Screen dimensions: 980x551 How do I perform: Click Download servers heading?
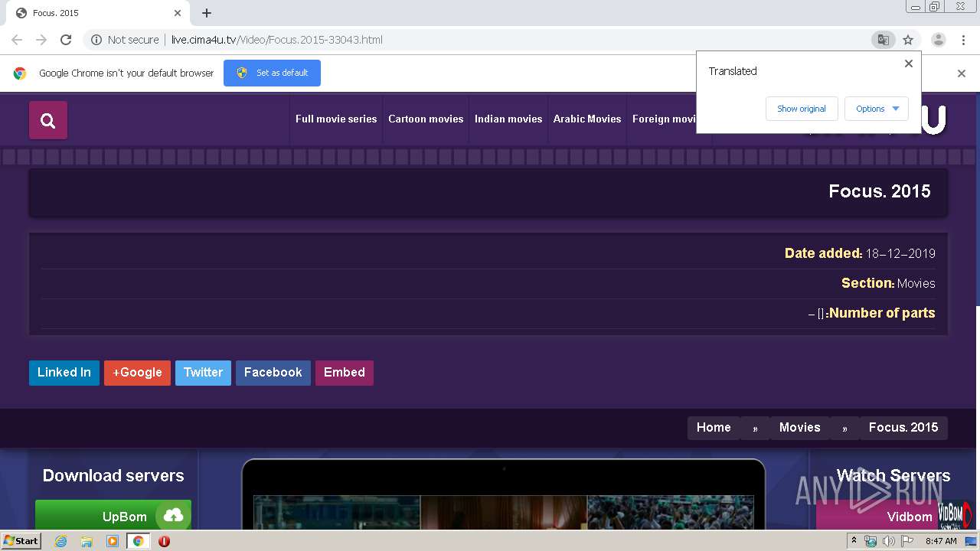tap(113, 475)
